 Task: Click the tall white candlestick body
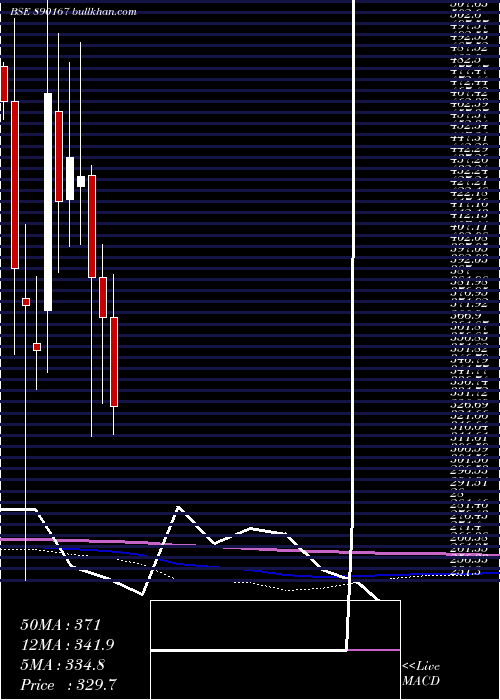pyautogui.click(x=48, y=202)
